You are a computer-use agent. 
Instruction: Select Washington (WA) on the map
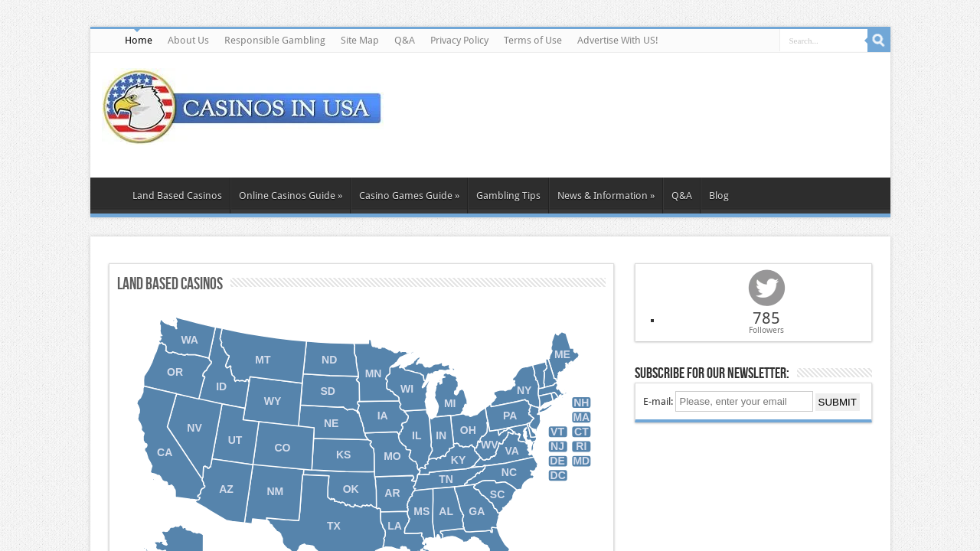(189, 340)
